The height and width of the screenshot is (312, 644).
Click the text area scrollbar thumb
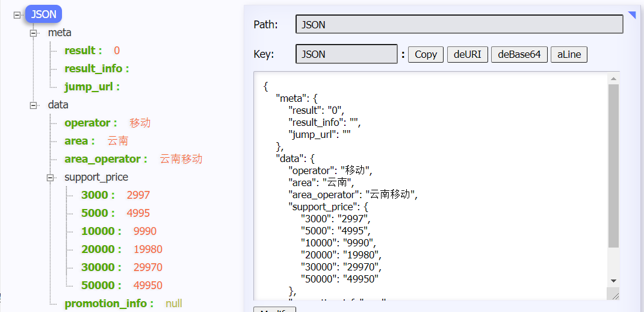613,166
